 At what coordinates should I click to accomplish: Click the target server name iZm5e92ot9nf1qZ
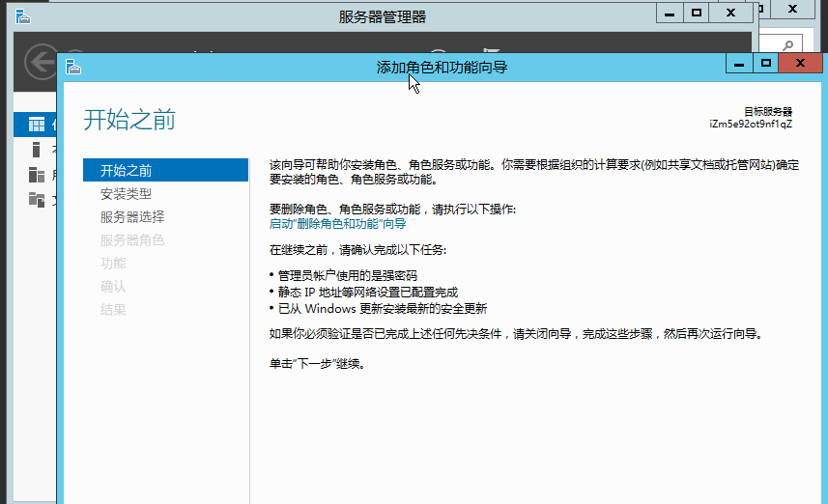(x=751, y=124)
